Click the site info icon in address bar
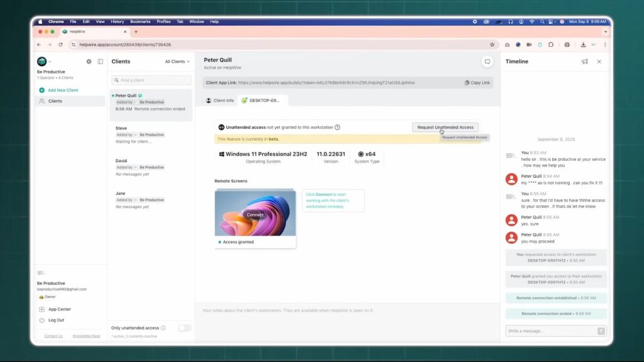Viewport: 644px width, 362px height. (74, 45)
